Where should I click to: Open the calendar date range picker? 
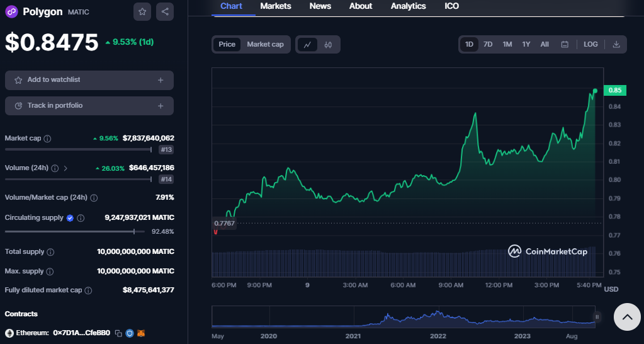(x=565, y=44)
